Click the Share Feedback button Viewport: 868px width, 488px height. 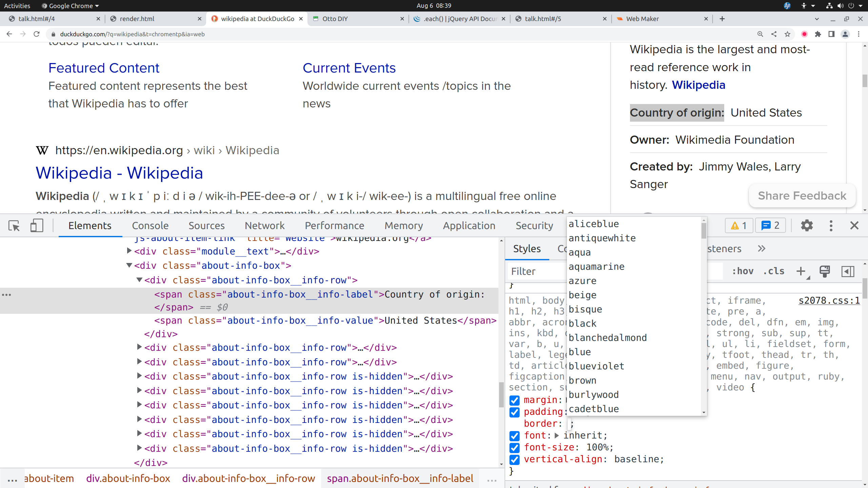tap(802, 196)
